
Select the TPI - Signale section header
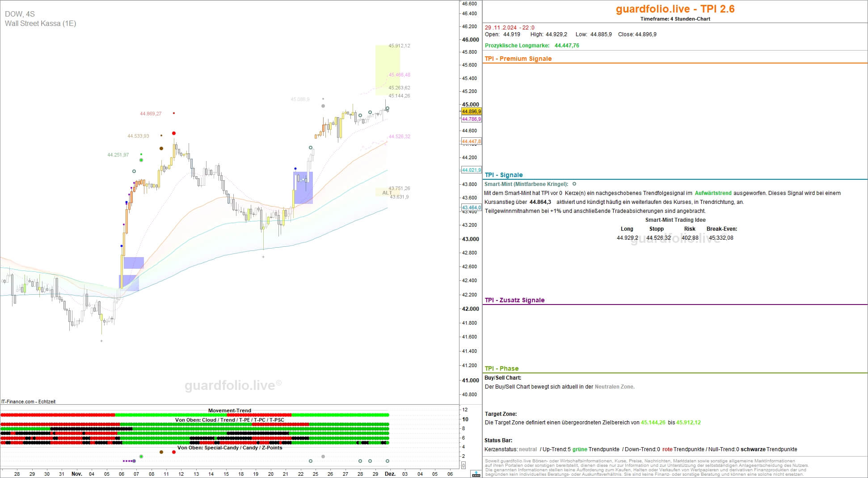click(x=503, y=175)
